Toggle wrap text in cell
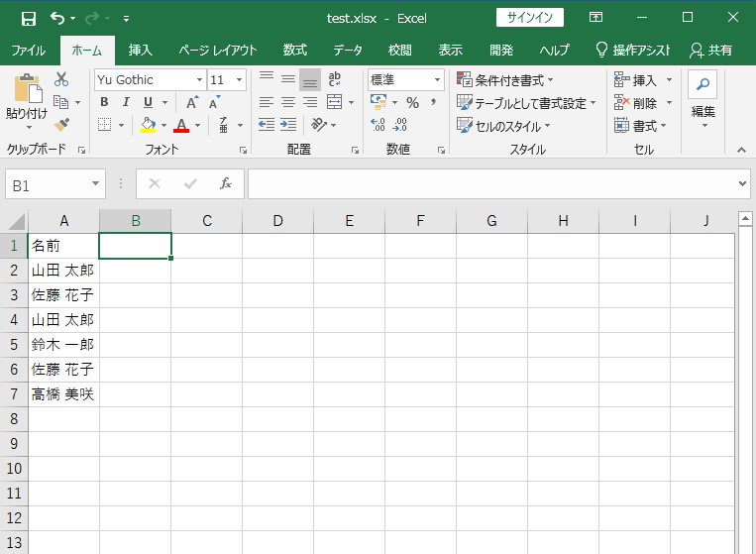Image resolution: width=756 pixels, height=554 pixels. [x=334, y=79]
